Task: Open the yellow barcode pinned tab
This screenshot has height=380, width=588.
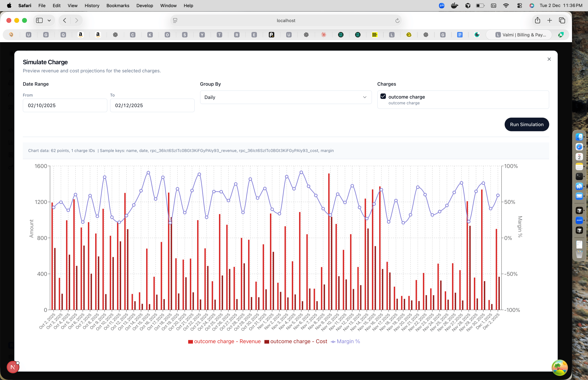Action: [375, 35]
